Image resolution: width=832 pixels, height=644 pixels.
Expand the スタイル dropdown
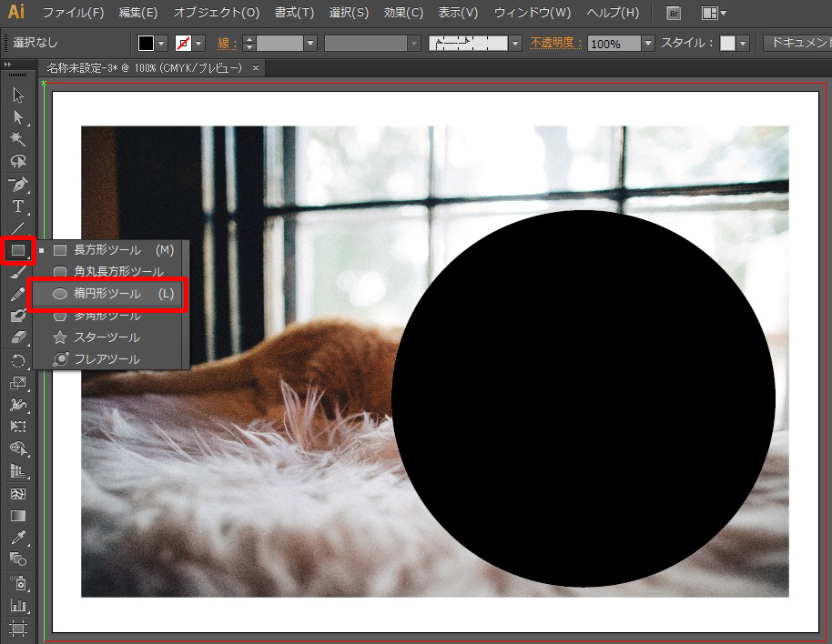[743, 44]
